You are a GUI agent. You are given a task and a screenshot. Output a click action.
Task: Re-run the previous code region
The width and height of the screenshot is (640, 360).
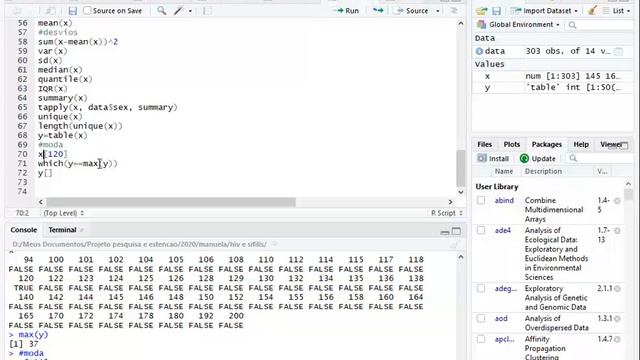pyautogui.click(x=378, y=11)
